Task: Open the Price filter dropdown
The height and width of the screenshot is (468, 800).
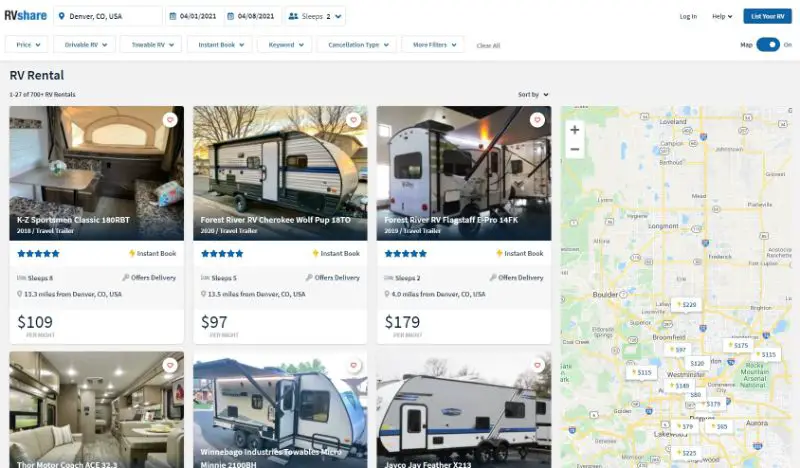Action: pos(27,44)
